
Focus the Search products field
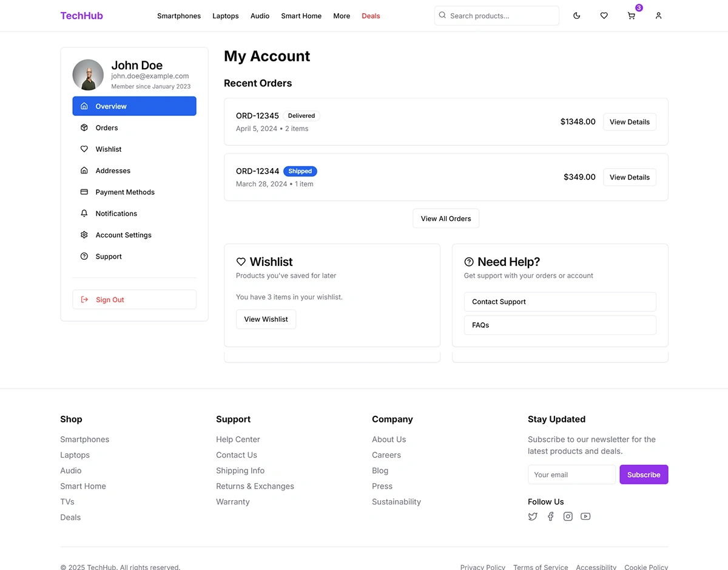coord(497,16)
